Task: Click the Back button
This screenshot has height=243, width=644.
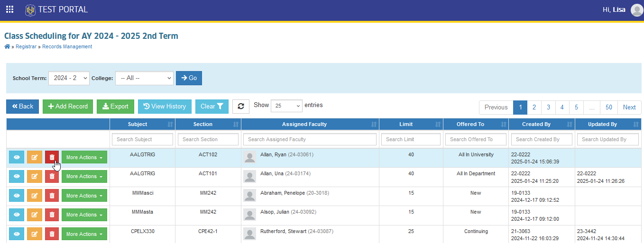Action: point(22,107)
